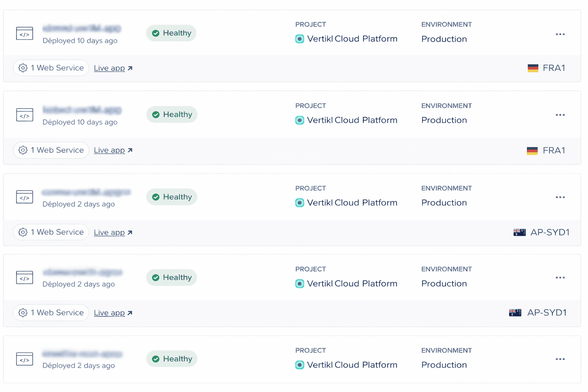588x392 pixels.
Task: Click the code window icon on the bottom card
Action: coord(24,359)
